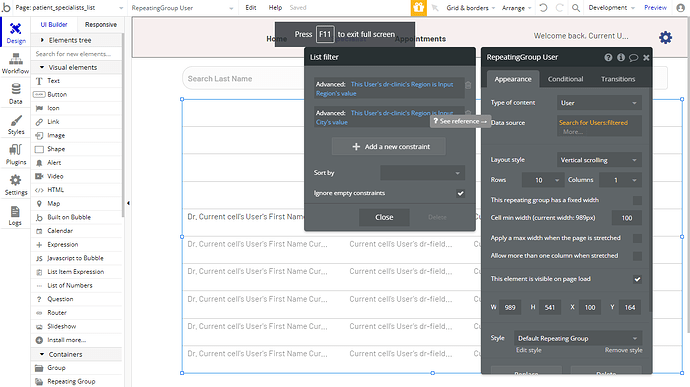Open the Layout style dropdown
Image resolution: width=690 pixels, height=387 pixels.
click(599, 160)
